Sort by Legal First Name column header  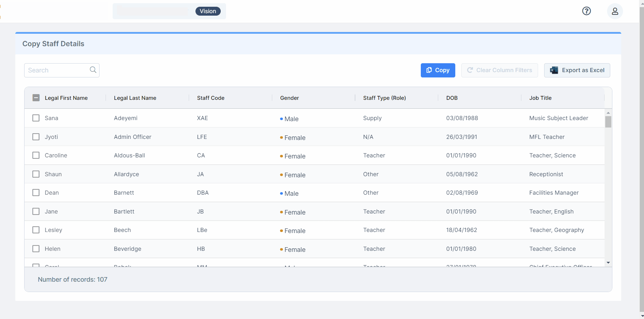(66, 98)
